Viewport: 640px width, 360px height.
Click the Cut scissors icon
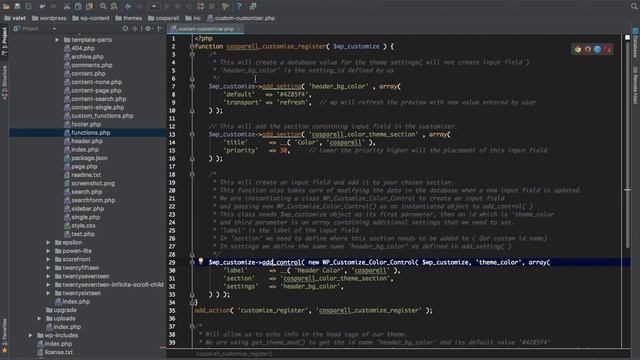click(67, 6)
